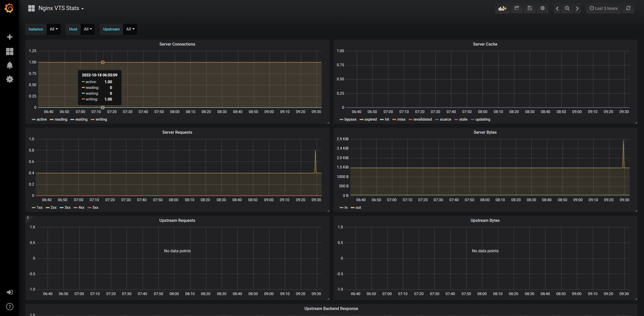Open the Last 3 hours time picker
Screen dimensions: 644x316
603,8
